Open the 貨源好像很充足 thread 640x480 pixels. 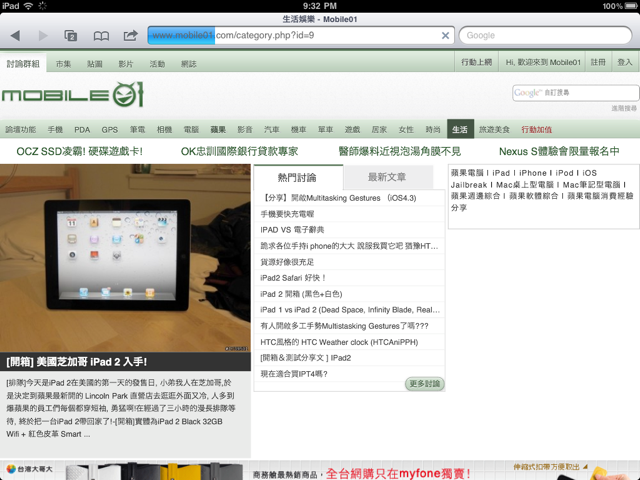tap(287, 262)
